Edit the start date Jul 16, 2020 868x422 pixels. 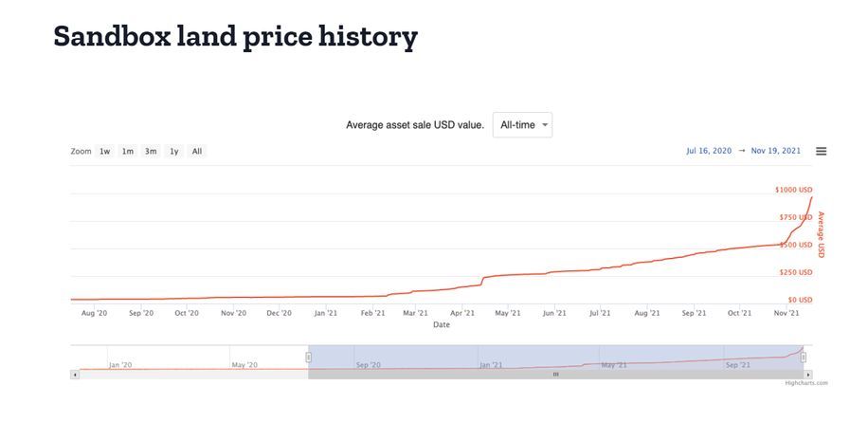pos(709,151)
